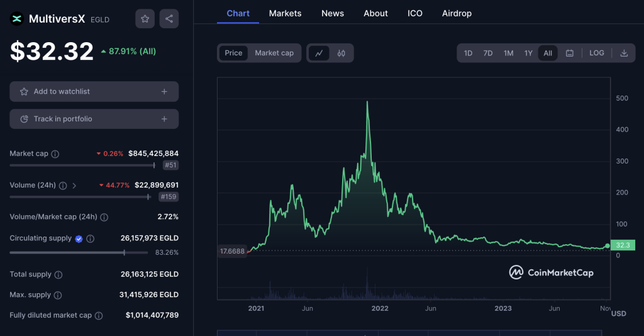Click the volume rank slider bar
The image size is (644, 336).
pyautogui.click(x=80, y=197)
